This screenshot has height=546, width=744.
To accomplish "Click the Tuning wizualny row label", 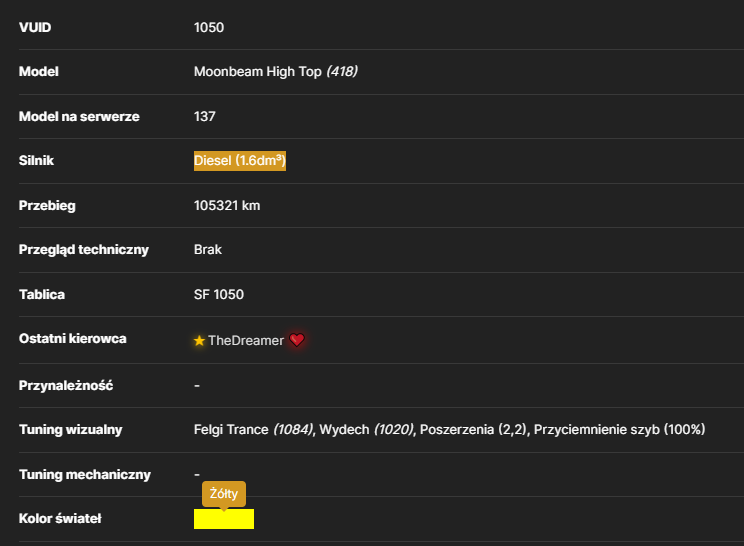I will click(x=71, y=430).
